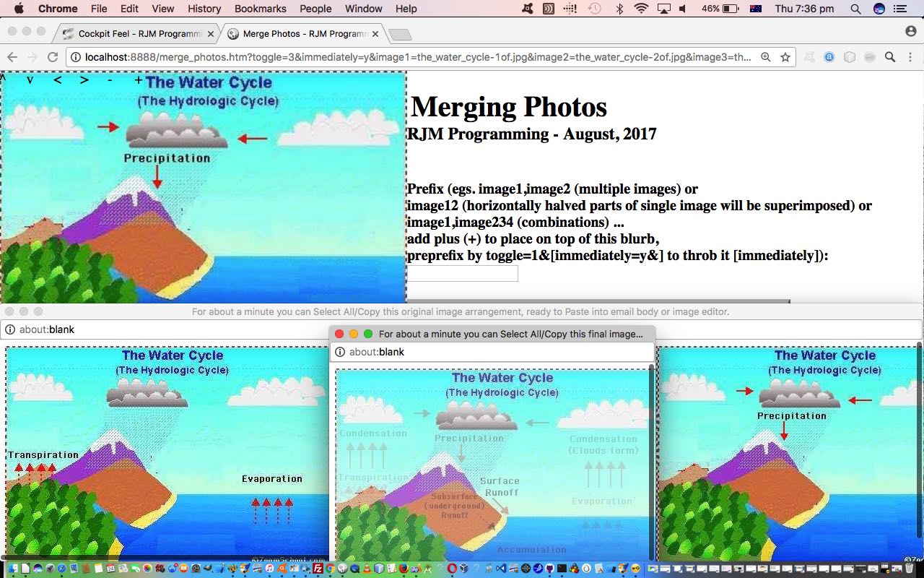
Task: Bookmark this page with the star icon
Action: 785,57
